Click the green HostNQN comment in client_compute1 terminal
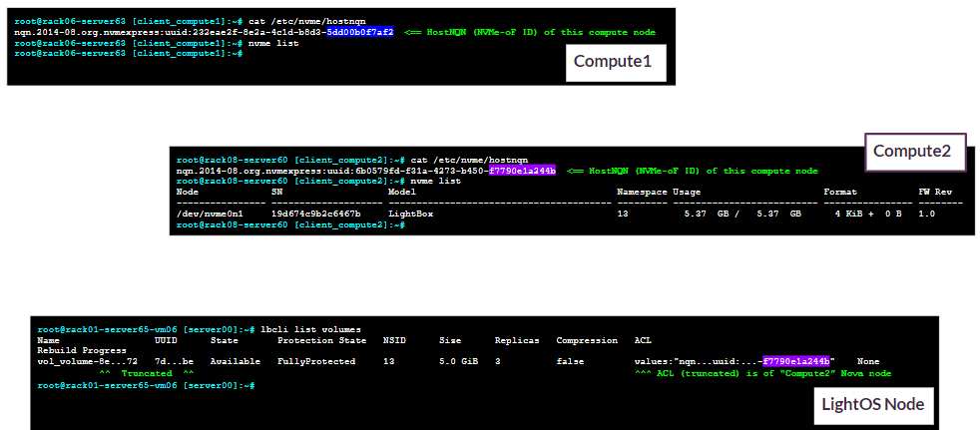This screenshot has height=430, width=980. (x=530, y=32)
